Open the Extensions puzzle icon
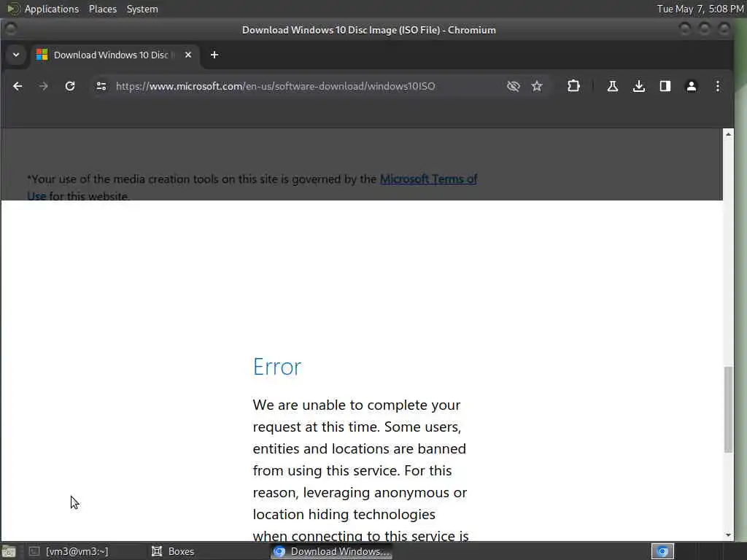Image resolution: width=747 pixels, height=560 pixels. coord(573,86)
